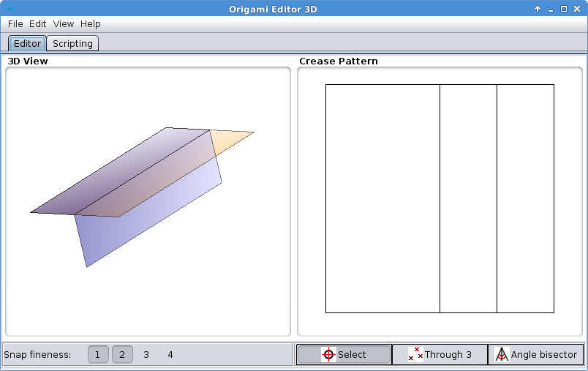588x371 pixels.
Task: Toggle snap fineness level 1
Action: pos(98,355)
